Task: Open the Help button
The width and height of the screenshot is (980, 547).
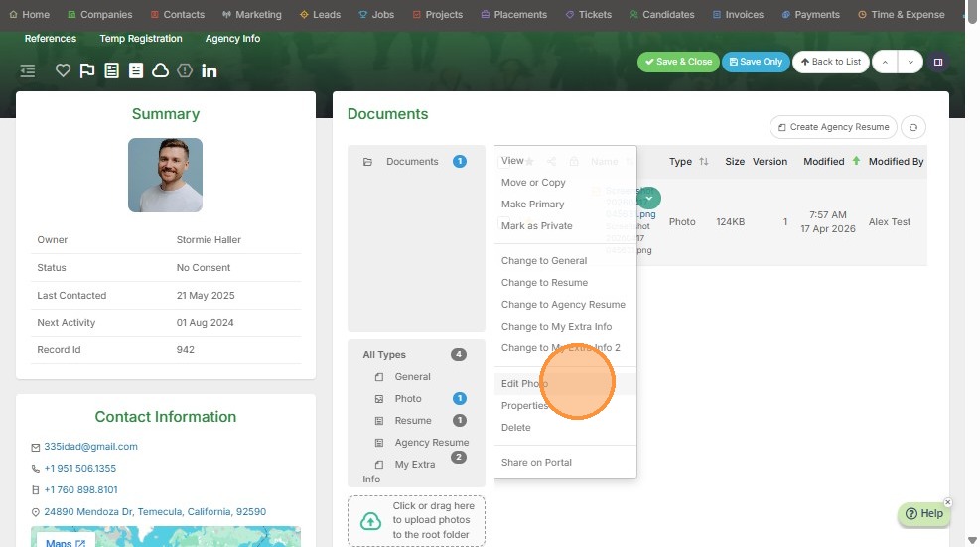Action: click(x=924, y=514)
